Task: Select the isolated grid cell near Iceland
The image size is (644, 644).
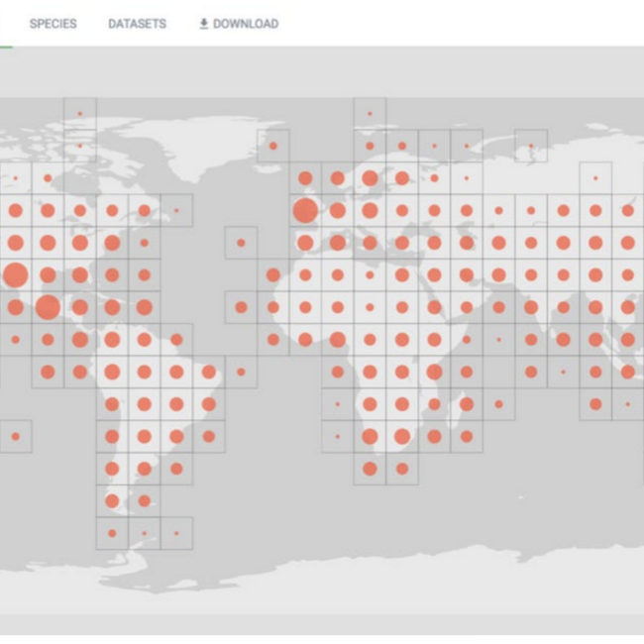Action: click(272, 146)
